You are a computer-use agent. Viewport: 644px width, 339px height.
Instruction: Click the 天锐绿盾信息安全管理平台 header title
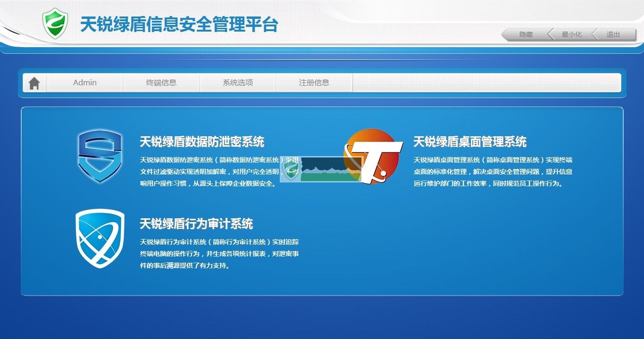179,24
